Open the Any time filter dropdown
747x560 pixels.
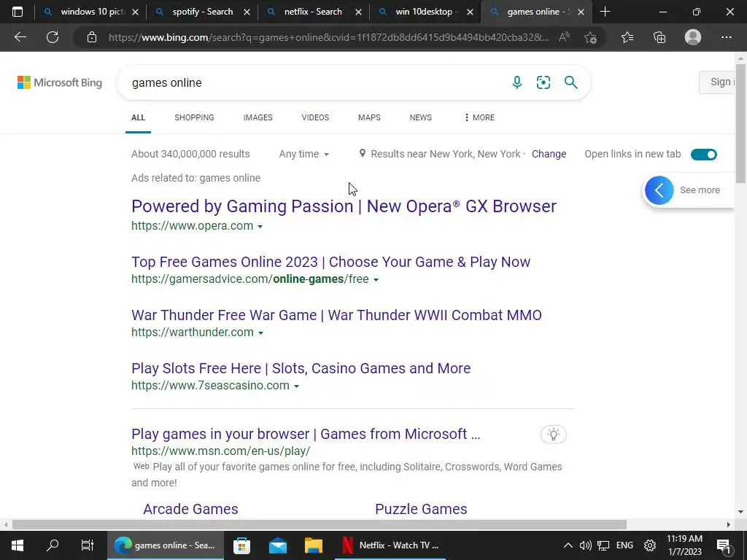coord(304,154)
